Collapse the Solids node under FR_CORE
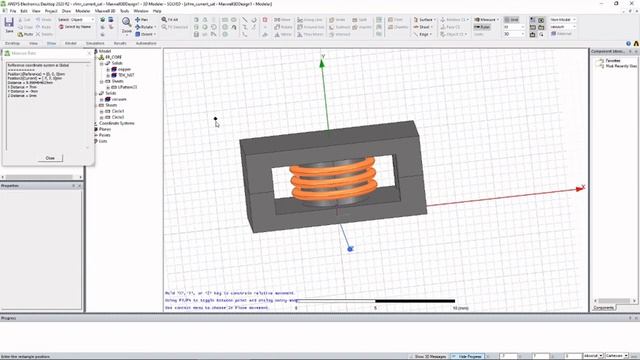This screenshot has height=360, width=640. click(x=102, y=63)
